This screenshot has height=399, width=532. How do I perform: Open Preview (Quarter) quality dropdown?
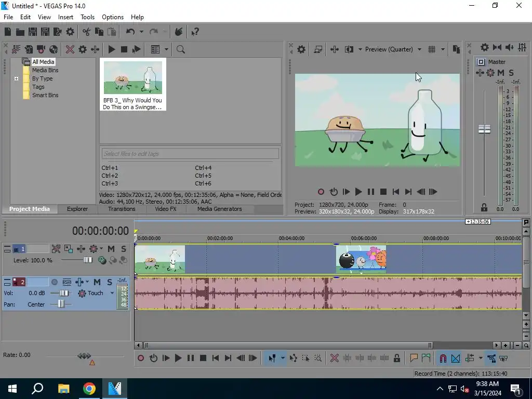(419, 49)
